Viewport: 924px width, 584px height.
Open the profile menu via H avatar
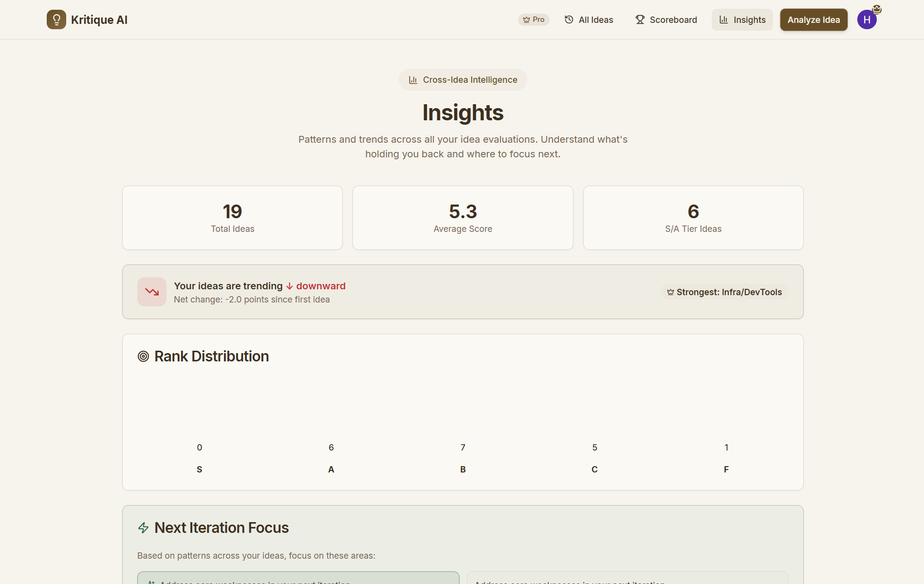coord(867,19)
